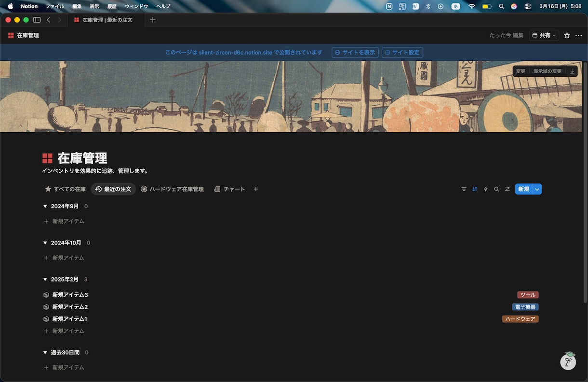588x382 pixels.
Task: Click the blue 新規 button
Action: [x=523, y=189]
